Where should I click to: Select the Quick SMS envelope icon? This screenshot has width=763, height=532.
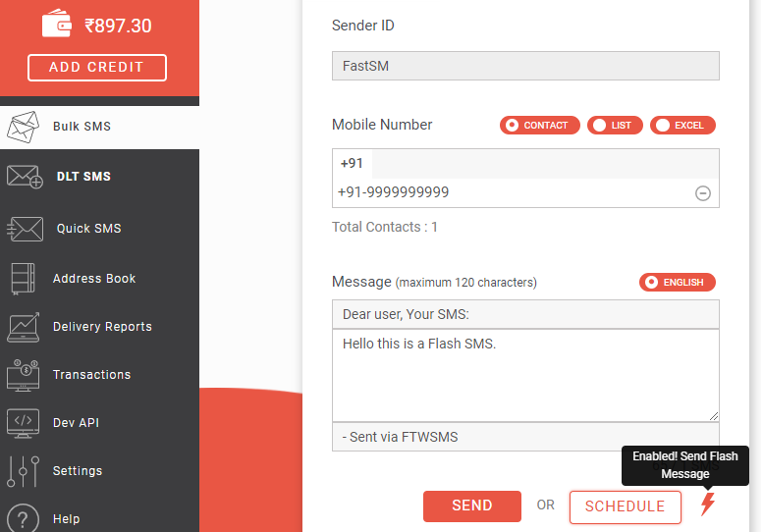pyautogui.click(x=25, y=229)
